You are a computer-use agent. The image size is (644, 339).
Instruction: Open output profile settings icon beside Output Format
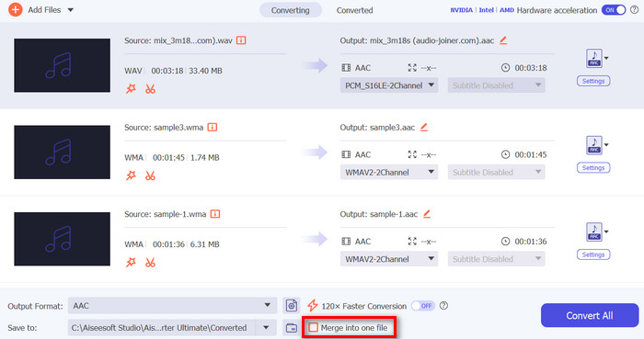(292, 305)
